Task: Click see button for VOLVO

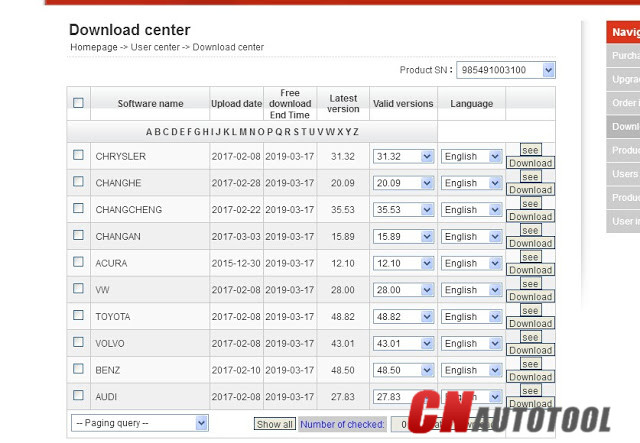Action: point(531,337)
